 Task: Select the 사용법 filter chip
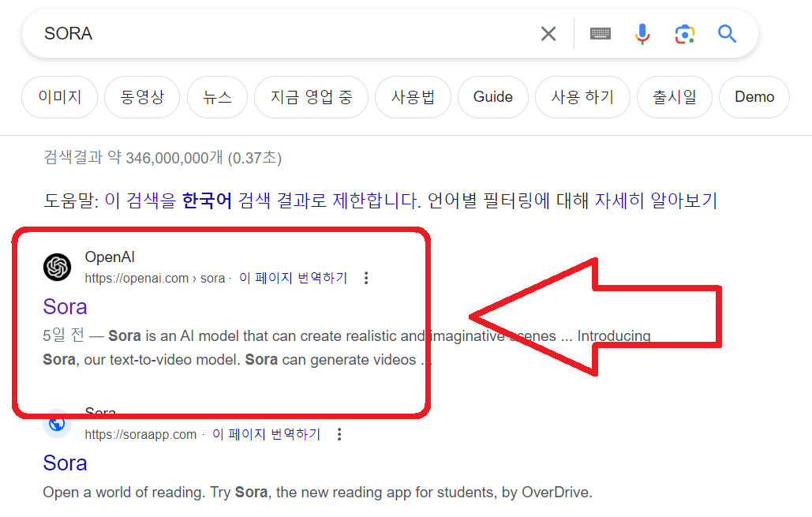click(x=413, y=97)
